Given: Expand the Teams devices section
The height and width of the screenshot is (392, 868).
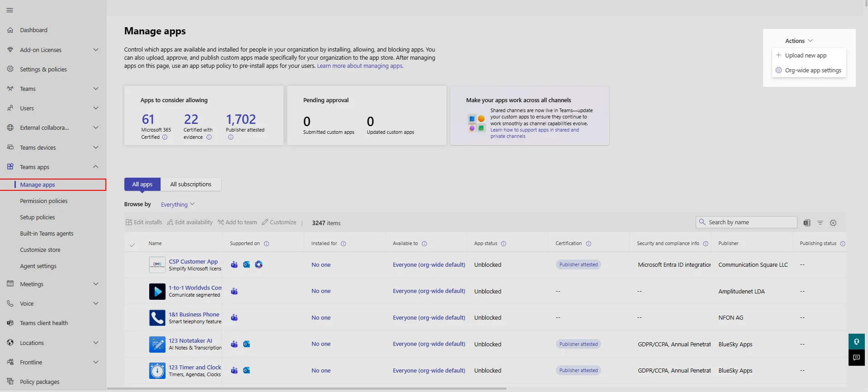Looking at the screenshot, I should [x=95, y=147].
